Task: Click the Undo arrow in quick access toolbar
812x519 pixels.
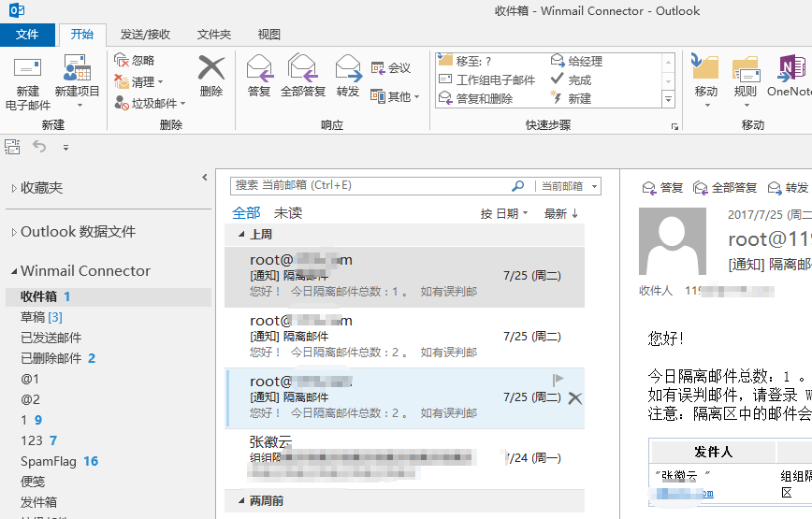Action: (39, 146)
